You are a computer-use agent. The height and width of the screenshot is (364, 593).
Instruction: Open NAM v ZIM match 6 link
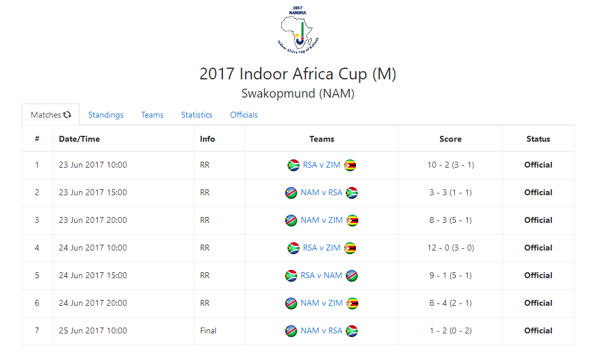[322, 303]
